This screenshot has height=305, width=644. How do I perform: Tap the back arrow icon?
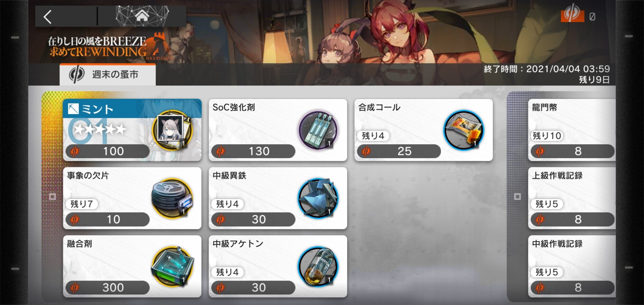[48, 17]
